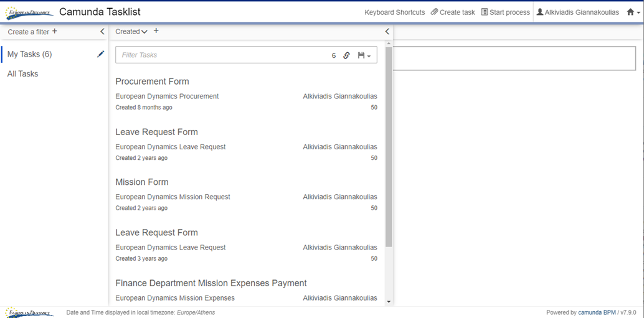Select the All Tasks filter
The image size is (644, 318).
pos(22,74)
